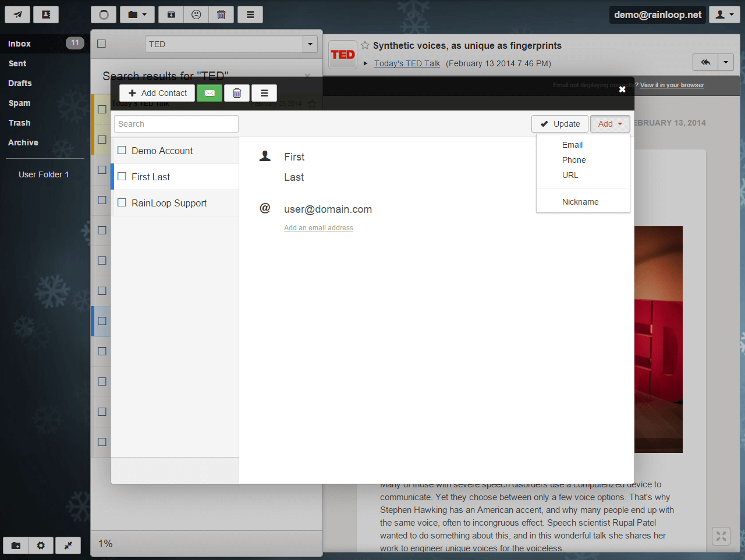The height and width of the screenshot is (560, 745).
Task: Delete contact using the dialog trash icon
Action: pyautogui.click(x=237, y=93)
